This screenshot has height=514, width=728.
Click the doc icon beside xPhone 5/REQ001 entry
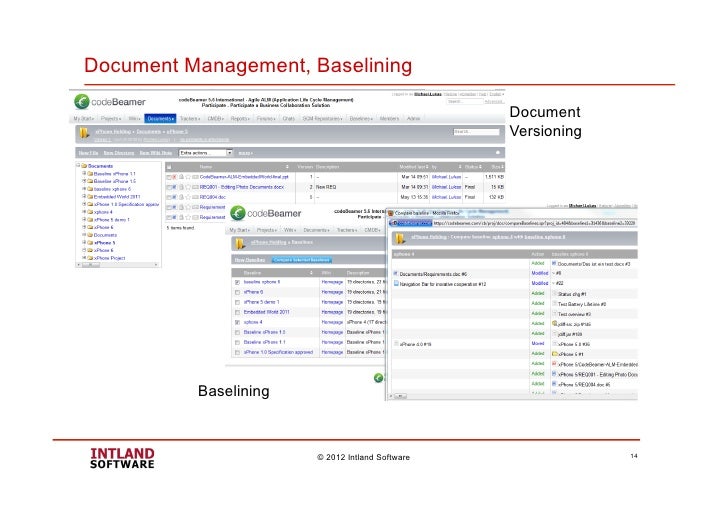(x=554, y=374)
